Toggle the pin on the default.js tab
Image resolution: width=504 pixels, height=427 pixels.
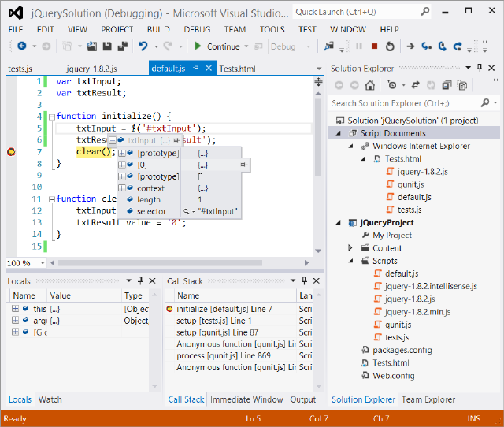click(196, 69)
